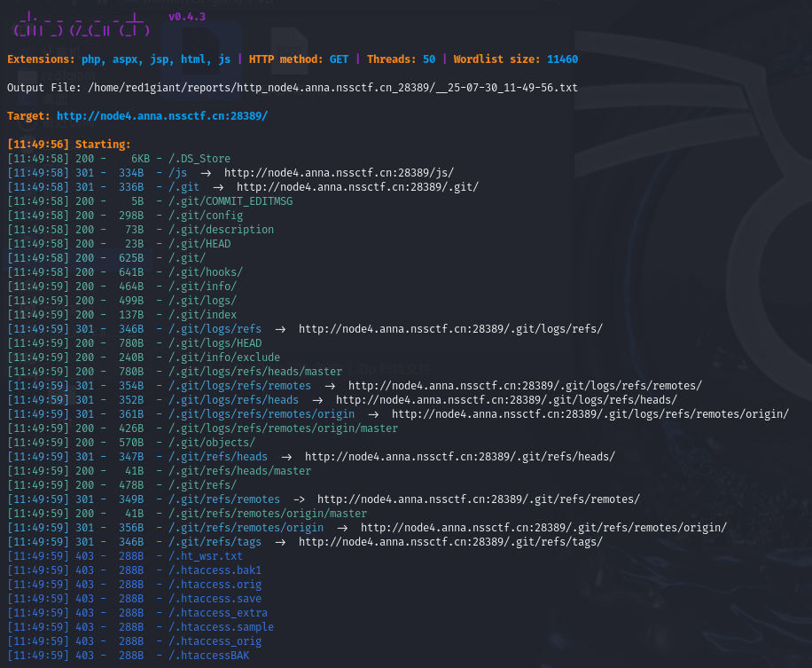Viewport: 812px width, 668px height.
Task: Click the /.ht_wsr.txt 403 path
Action: pos(206,556)
